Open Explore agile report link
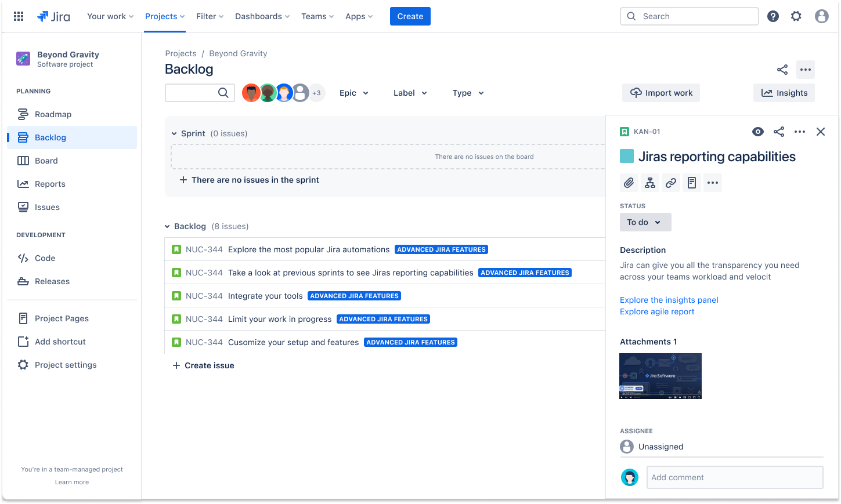This screenshot has height=504, width=841. 657,311
